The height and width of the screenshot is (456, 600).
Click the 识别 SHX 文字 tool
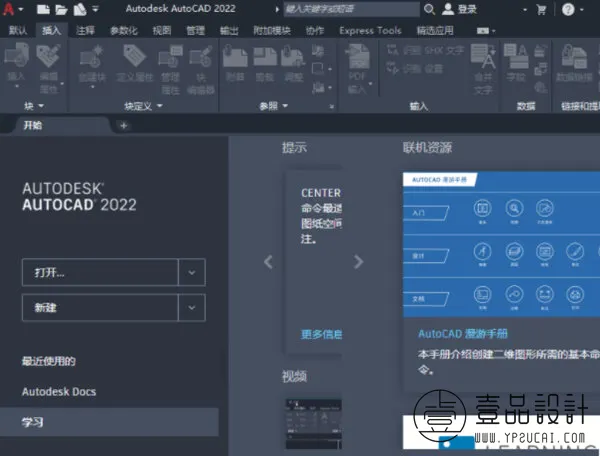point(425,50)
